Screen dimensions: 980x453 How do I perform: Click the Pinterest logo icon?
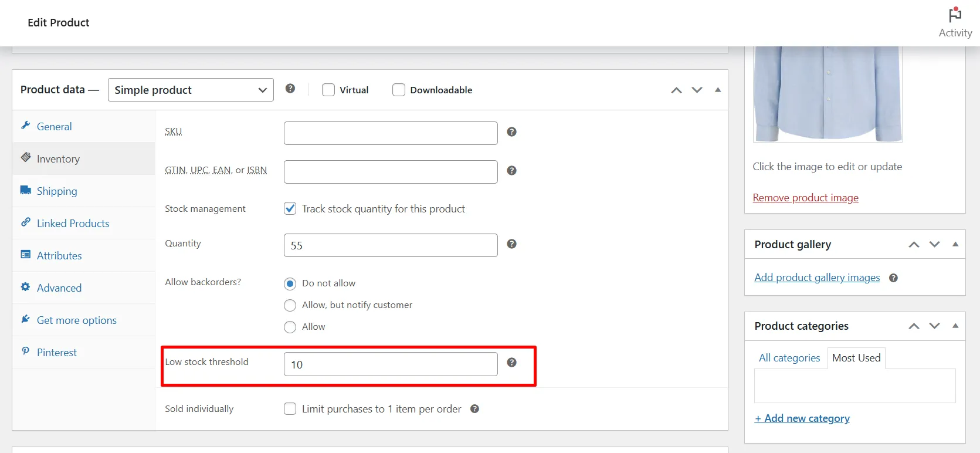(26, 351)
